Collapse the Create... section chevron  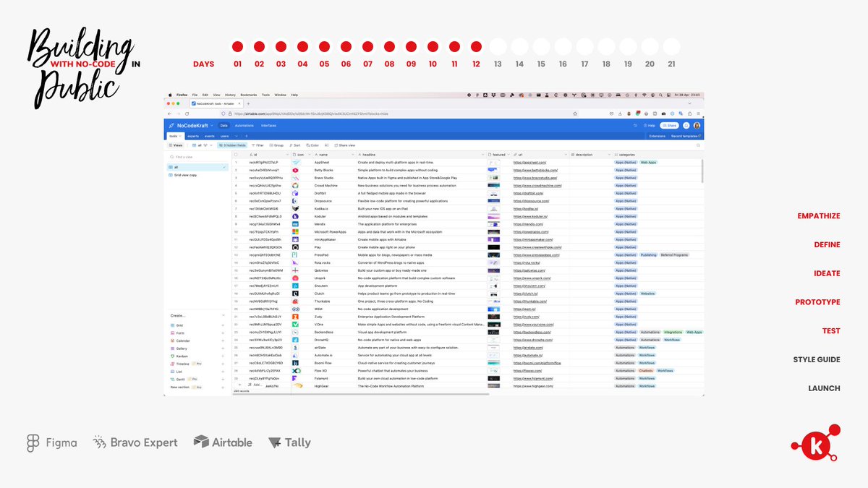(225, 316)
